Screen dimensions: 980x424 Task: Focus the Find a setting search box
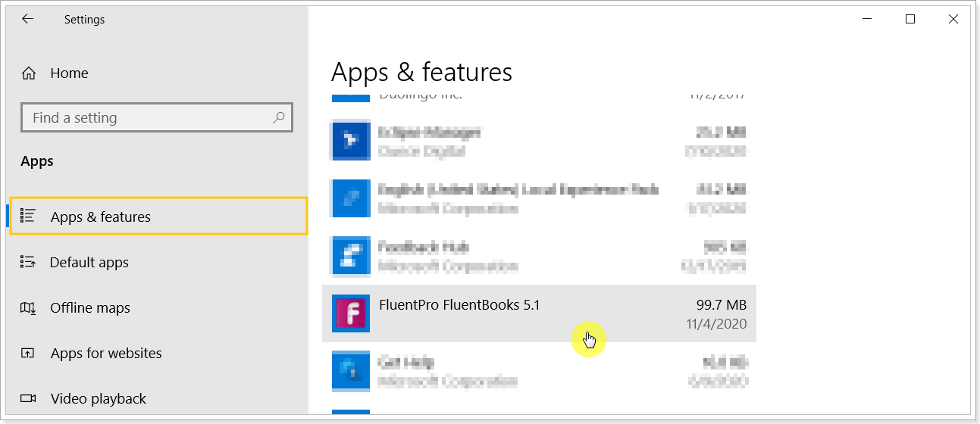[157, 117]
